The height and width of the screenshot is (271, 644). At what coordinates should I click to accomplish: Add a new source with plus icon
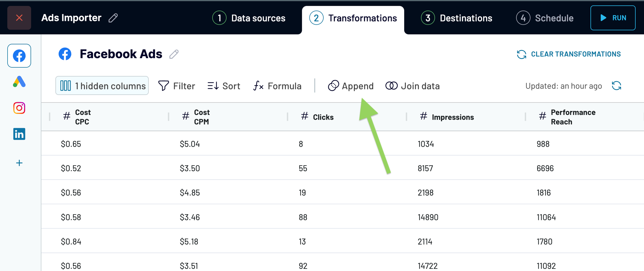coord(19,163)
